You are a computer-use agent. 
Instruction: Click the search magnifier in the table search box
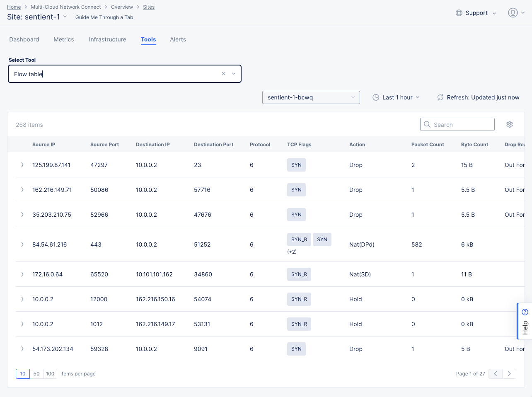[x=427, y=124]
